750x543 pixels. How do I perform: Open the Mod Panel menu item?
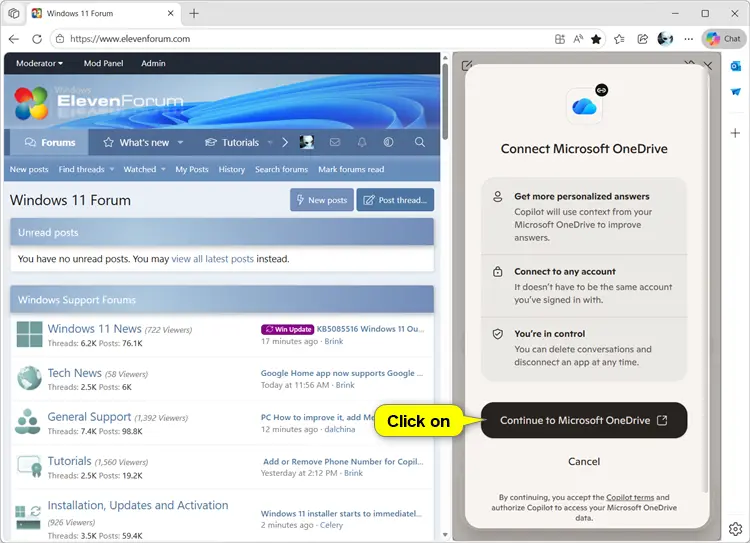click(x=103, y=63)
